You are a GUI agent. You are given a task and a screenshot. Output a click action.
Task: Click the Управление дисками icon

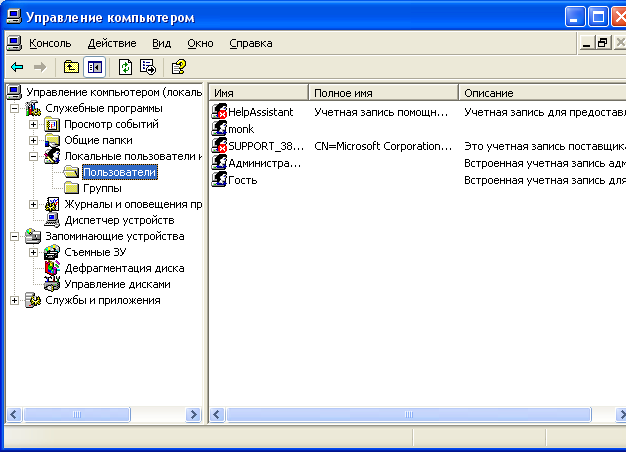click(52, 284)
